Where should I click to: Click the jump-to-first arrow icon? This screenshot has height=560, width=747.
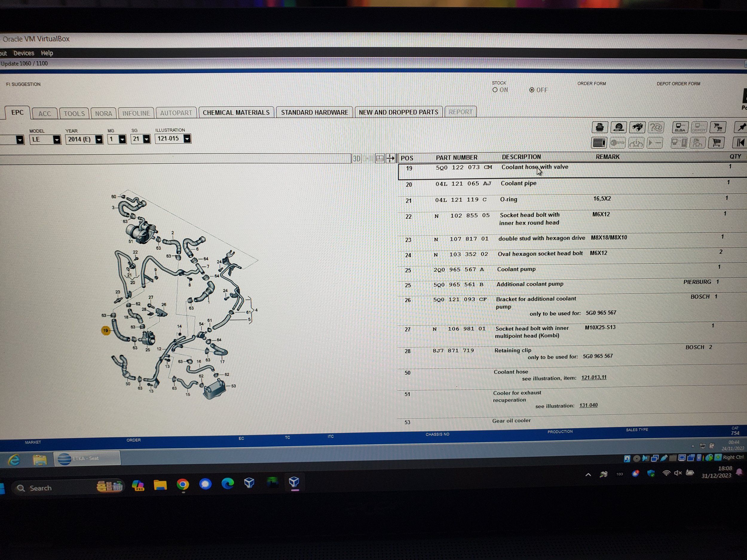click(x=740, y=143)
